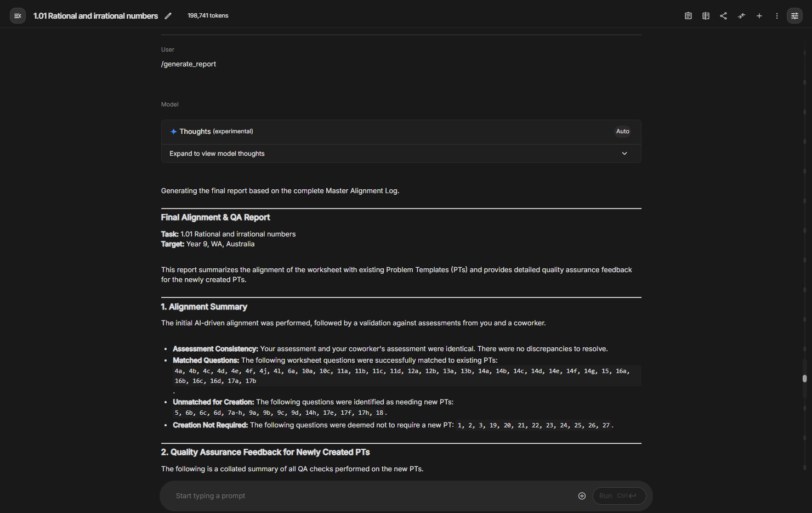Click the inward-arrows icon beside the share icon

[x=741, y=16]
